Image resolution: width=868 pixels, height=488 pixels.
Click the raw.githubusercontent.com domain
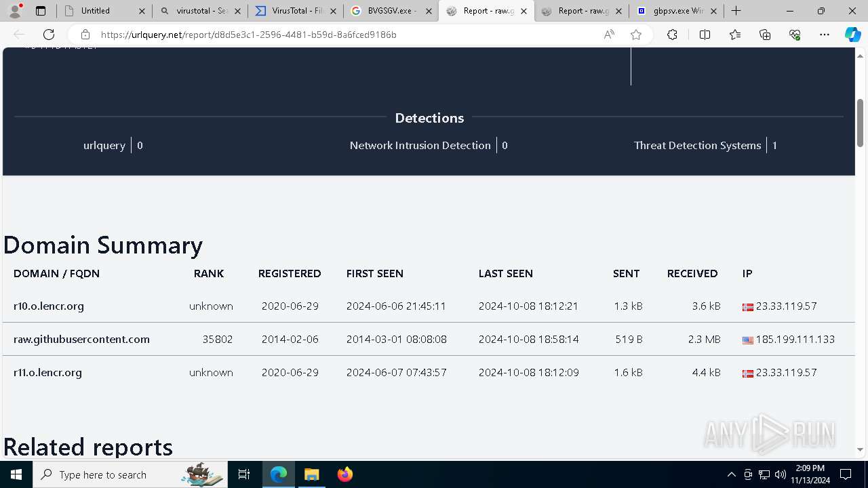point(81,340)
